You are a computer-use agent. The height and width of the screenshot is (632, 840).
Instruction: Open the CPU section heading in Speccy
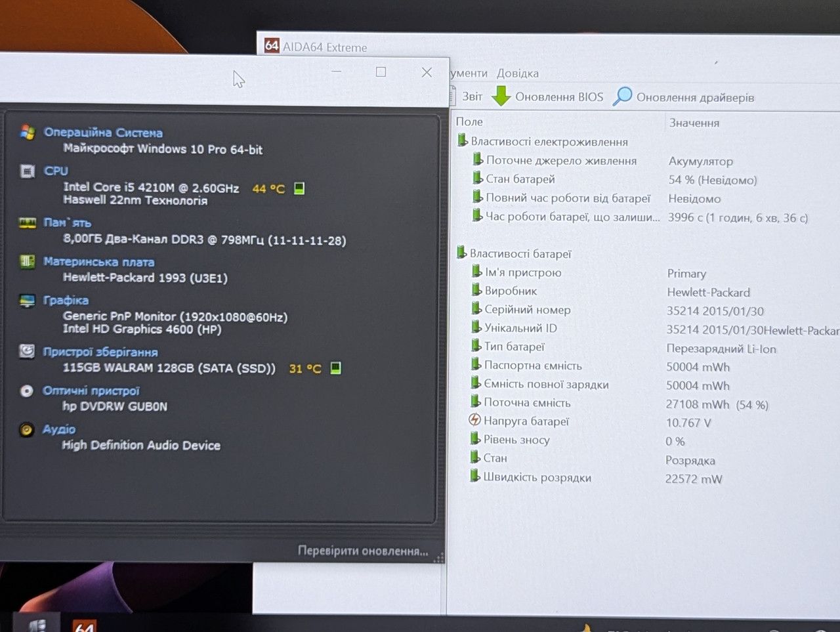(56, 171)
